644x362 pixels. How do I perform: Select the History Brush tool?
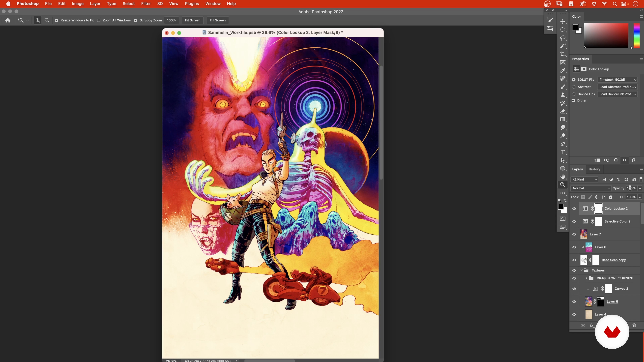pos(563,103)
